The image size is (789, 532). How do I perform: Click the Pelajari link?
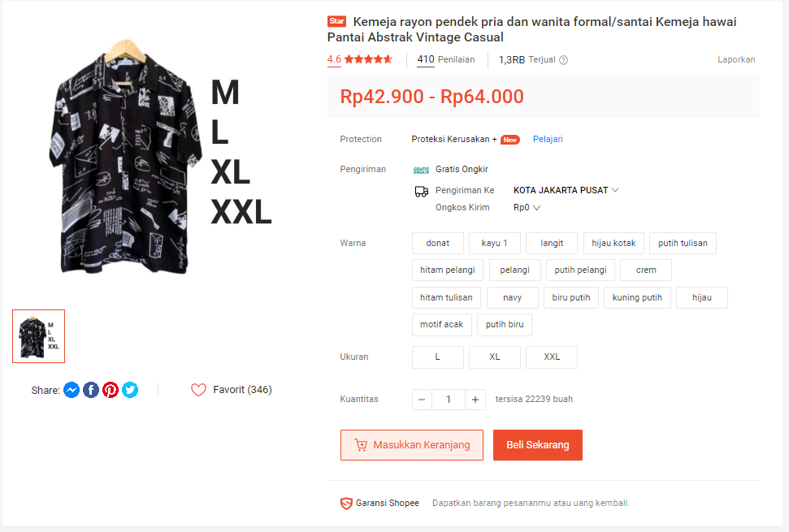(x=548, y=139)
